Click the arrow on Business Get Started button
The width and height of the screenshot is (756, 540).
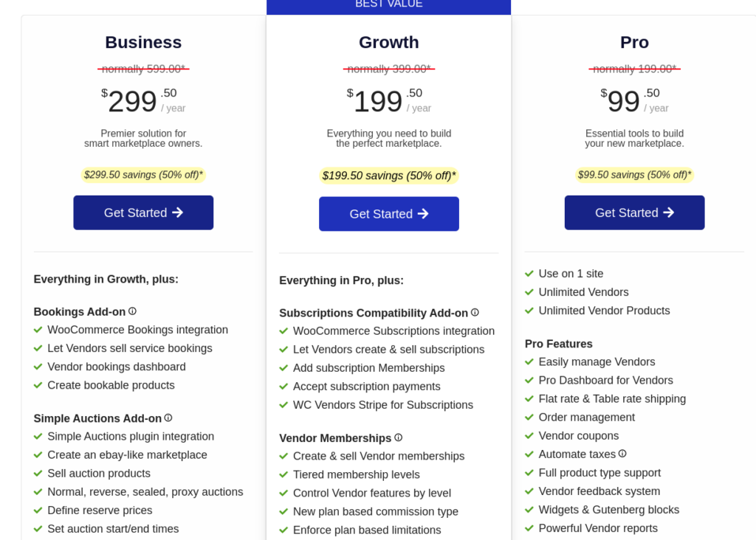pyautogui.click(x=177, y=212)
